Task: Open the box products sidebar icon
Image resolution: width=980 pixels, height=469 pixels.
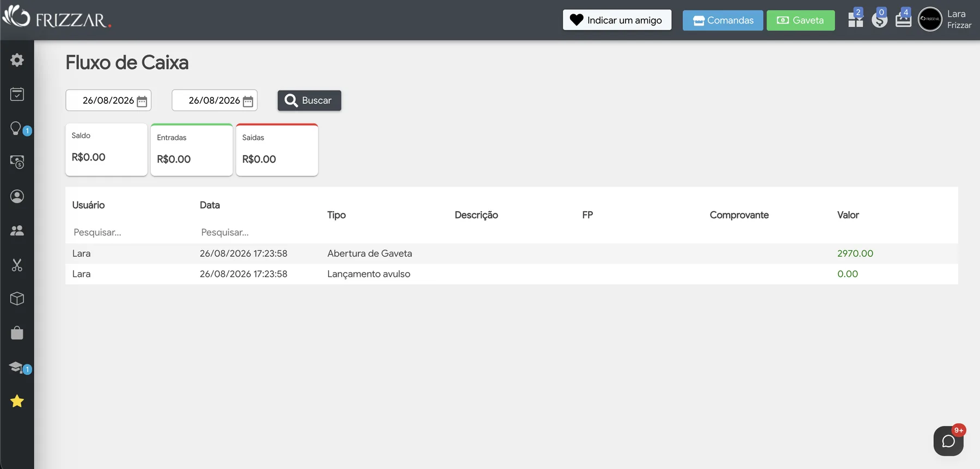Action: coord(17,299)
